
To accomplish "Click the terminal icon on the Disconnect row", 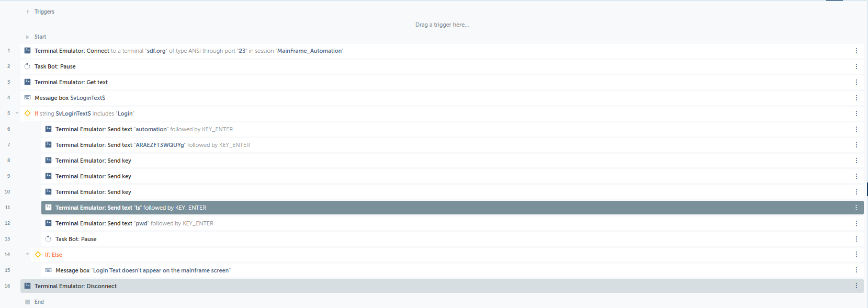I will [28, 286].
